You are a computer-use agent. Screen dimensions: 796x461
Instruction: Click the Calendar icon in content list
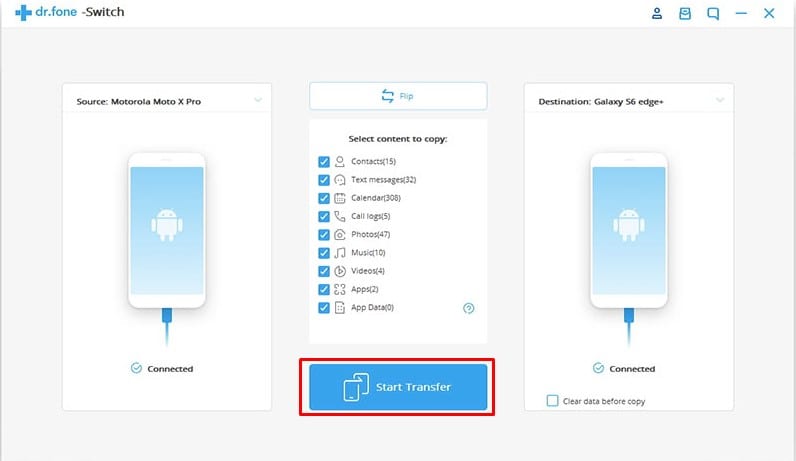pos(340,198)
